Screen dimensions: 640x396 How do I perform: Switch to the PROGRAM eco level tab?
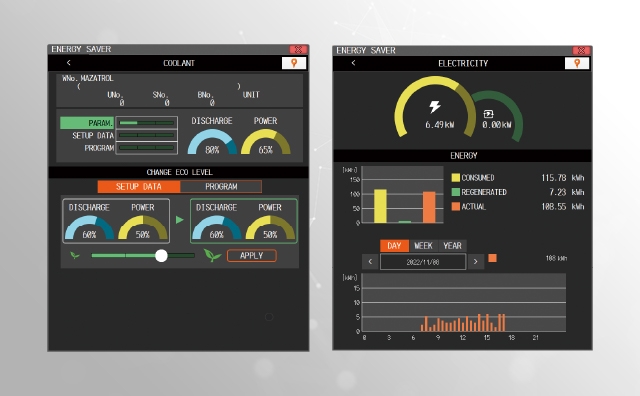coord(221,187)
